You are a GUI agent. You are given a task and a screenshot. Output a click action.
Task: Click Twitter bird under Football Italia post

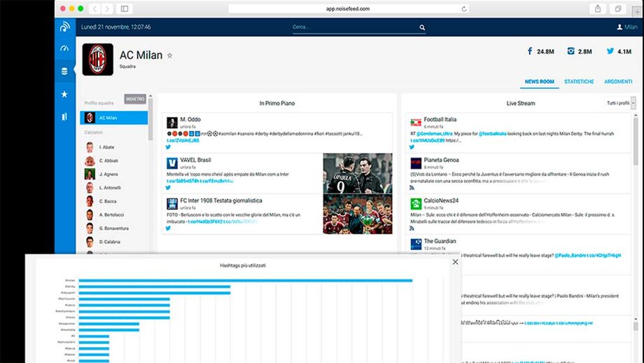pos(412,147)
